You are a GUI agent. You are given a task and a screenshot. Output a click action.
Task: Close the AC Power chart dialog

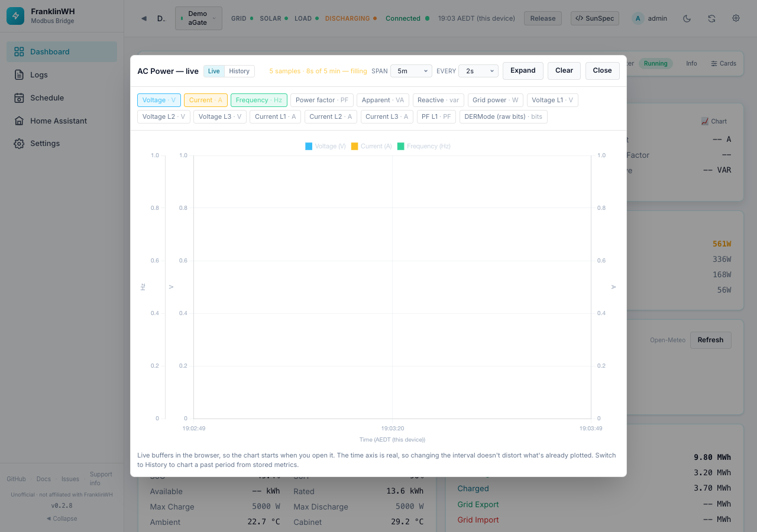(x=603, y=70)
